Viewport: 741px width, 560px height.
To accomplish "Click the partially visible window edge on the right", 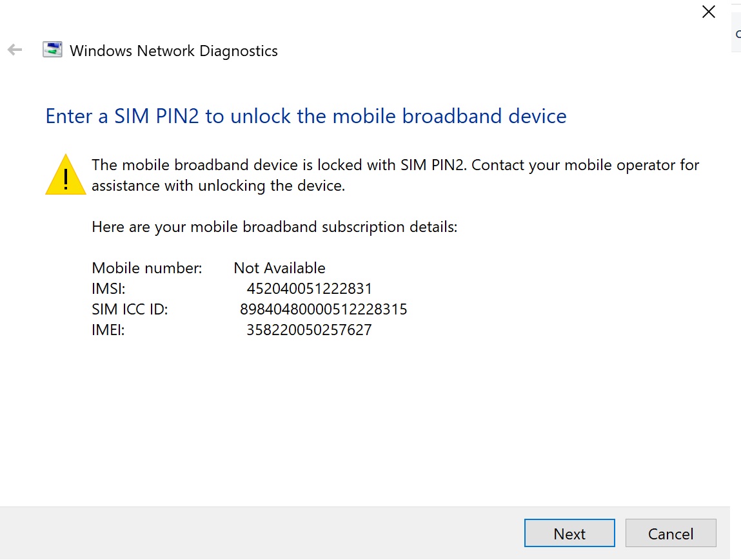I will click(x=735, y=32).
